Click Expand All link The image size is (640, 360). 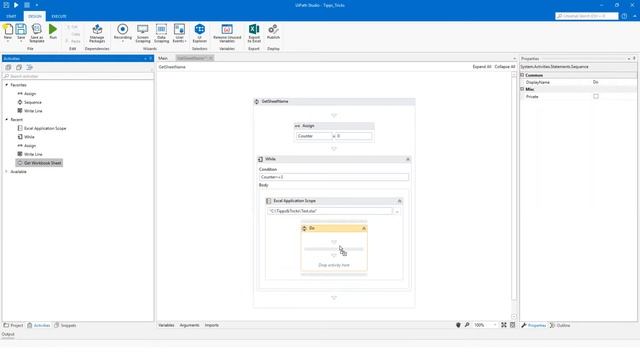482,67
